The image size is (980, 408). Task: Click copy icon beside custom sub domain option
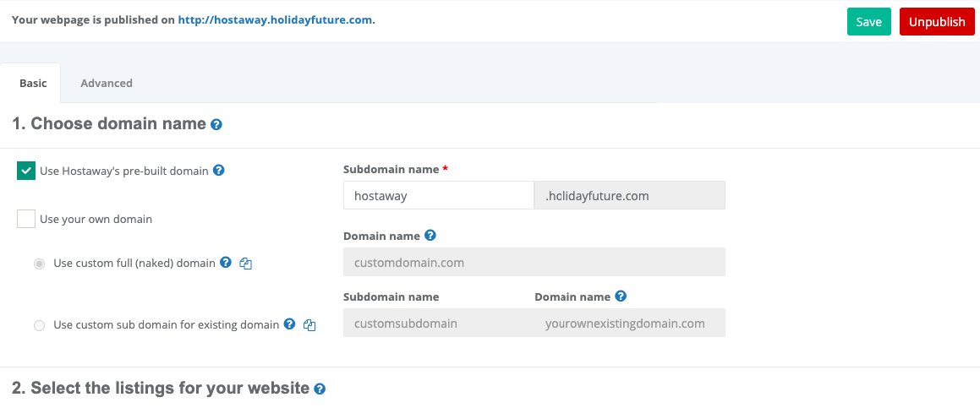click(309, 325)
